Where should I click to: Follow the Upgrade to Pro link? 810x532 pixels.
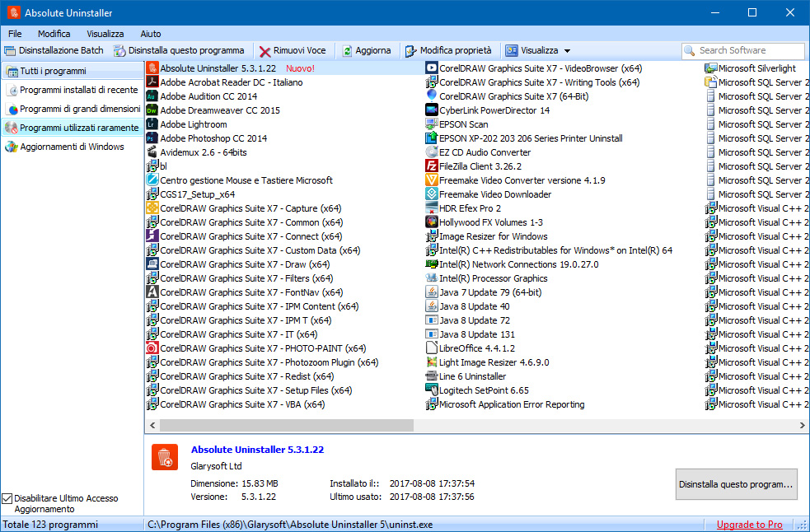[749, 525]
